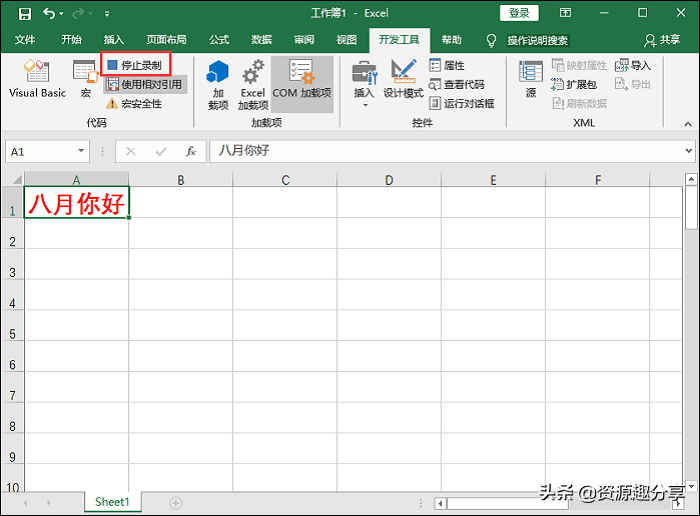Viewport: 700px width, 516px height.
Task: Click the 宏安全性 macro security button
Action: (x=135, y=104)
